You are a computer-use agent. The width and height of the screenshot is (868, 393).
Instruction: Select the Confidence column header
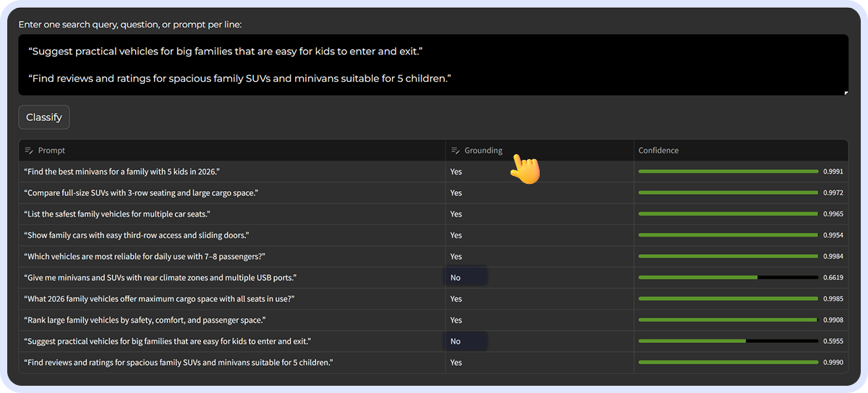point(658,151)
